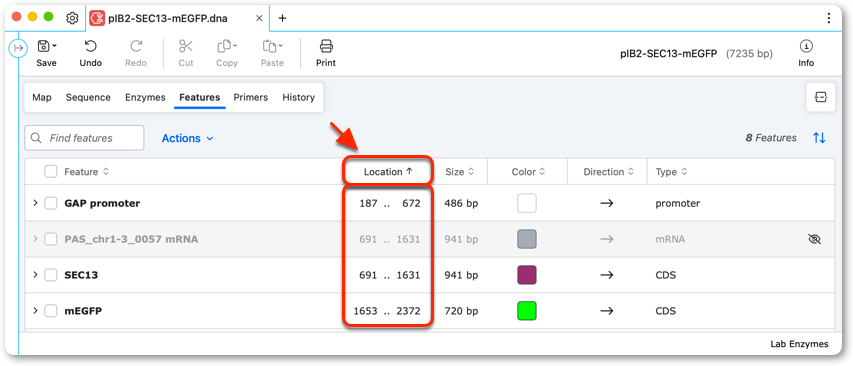853x366 pixels.
Task: Click the 8 Features count label
Action: point(771,138)
